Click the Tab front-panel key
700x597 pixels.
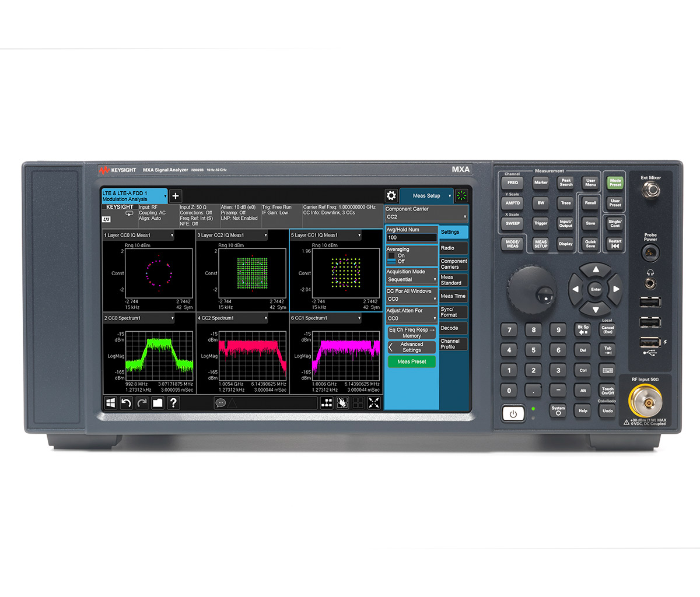(x=608, y=350)
